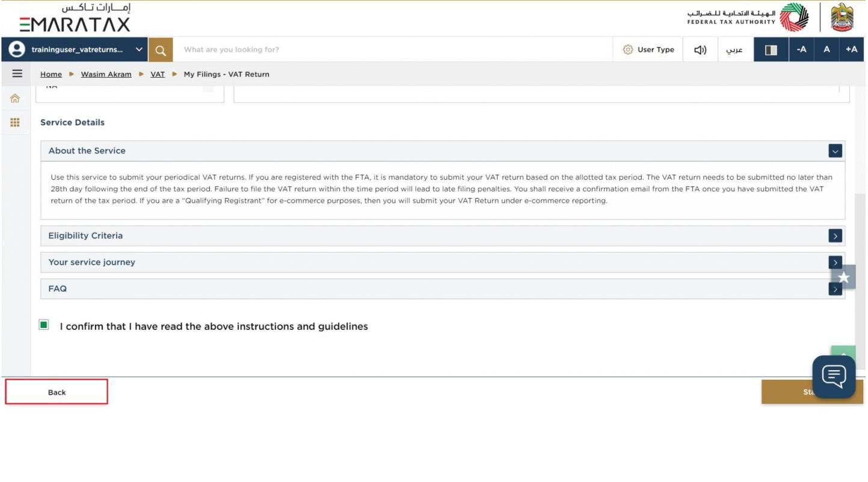Screen dimensions: 868x482
Task: Open the Wasim Akram breadcrumb link
Action: (106, 74)
